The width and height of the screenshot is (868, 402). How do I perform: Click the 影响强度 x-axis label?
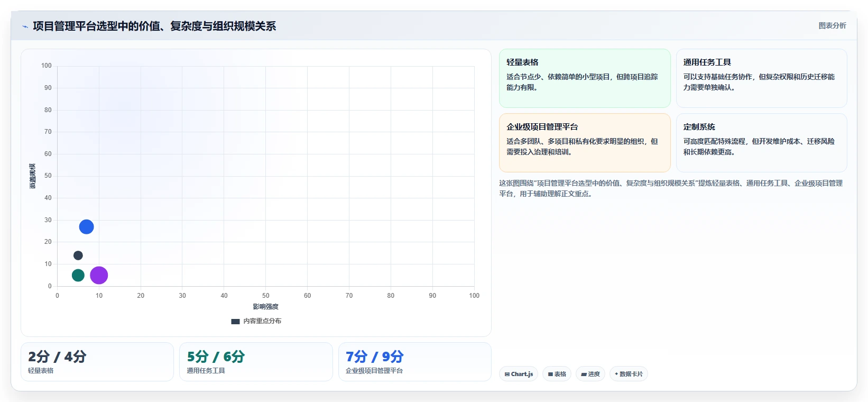(265, 307)
